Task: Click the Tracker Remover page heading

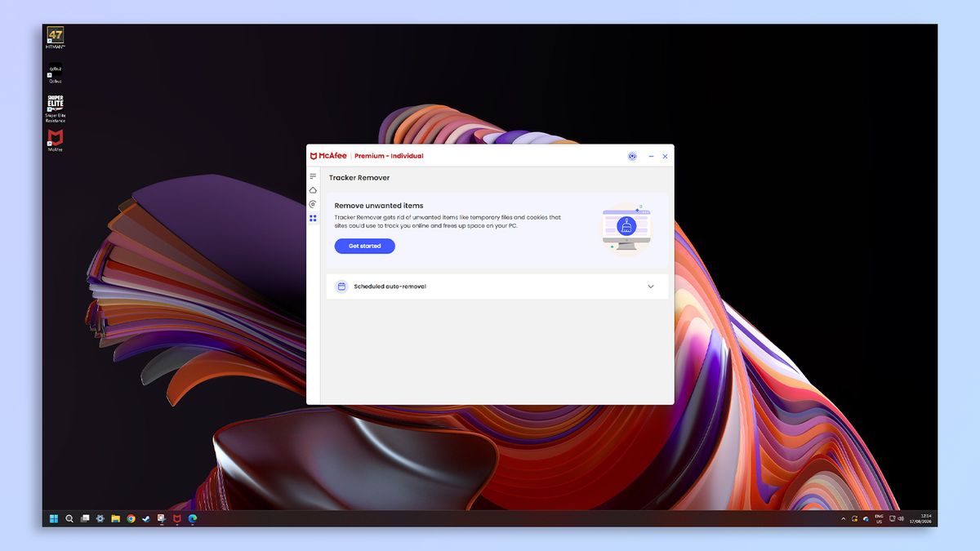Action: (359, 177)
